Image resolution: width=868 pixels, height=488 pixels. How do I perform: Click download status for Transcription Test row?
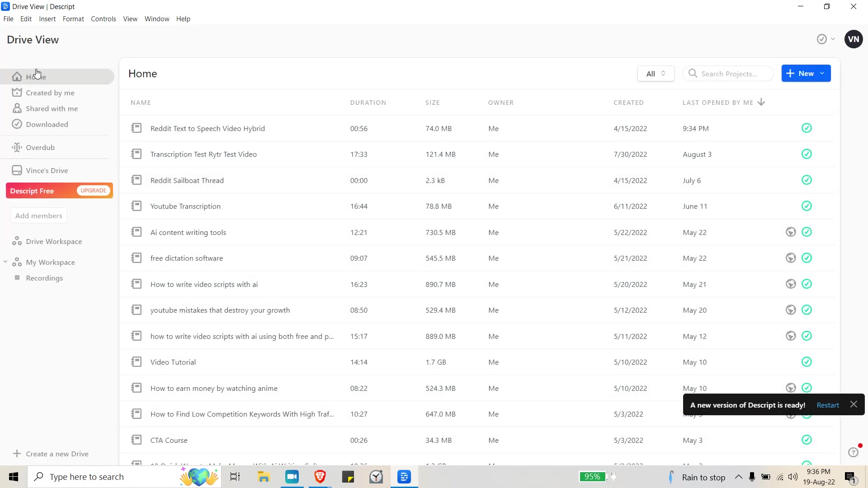click(x=807, y=154)
